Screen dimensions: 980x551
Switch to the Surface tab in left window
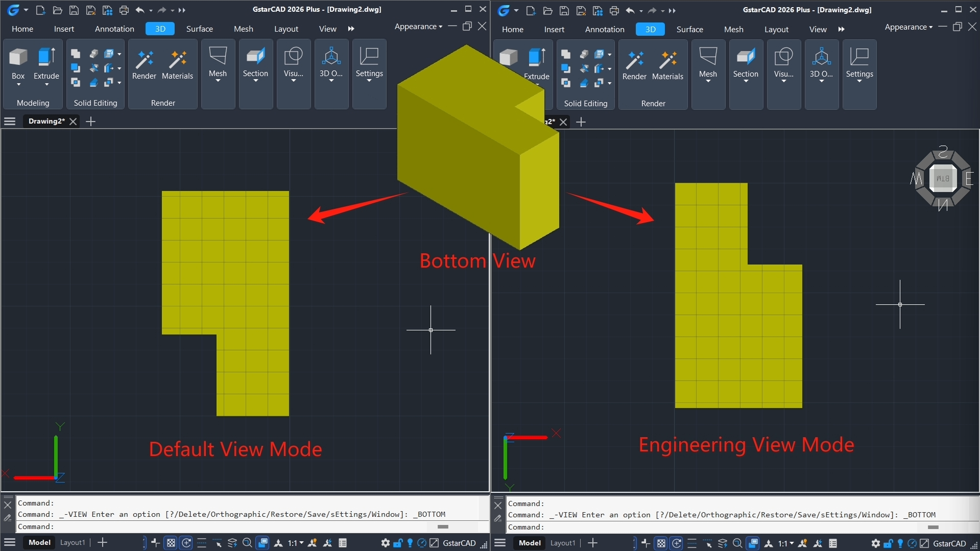(199, 29)
